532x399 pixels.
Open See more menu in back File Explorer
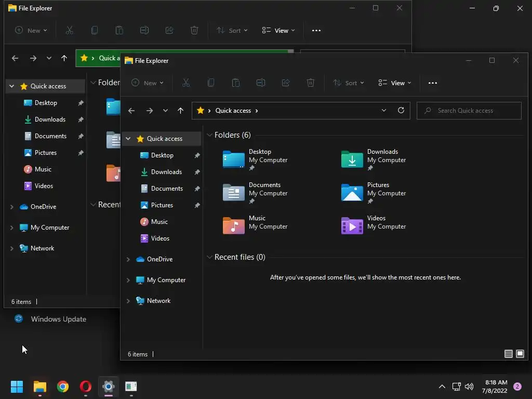[316, 30]
